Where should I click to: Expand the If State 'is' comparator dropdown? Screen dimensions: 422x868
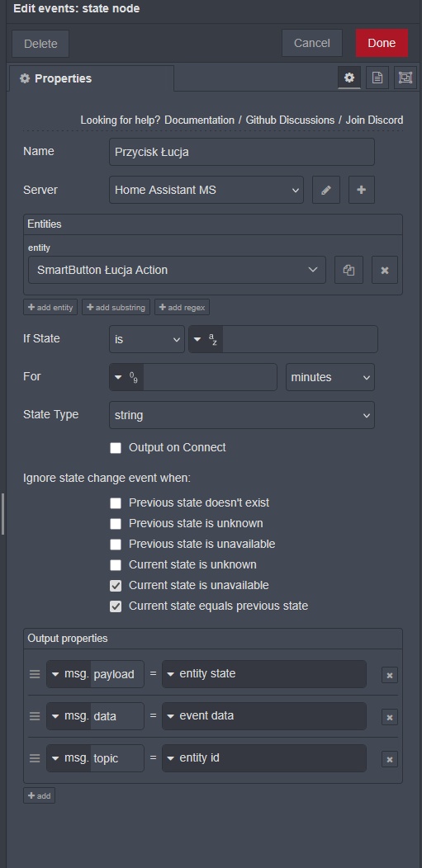[147, 339]
